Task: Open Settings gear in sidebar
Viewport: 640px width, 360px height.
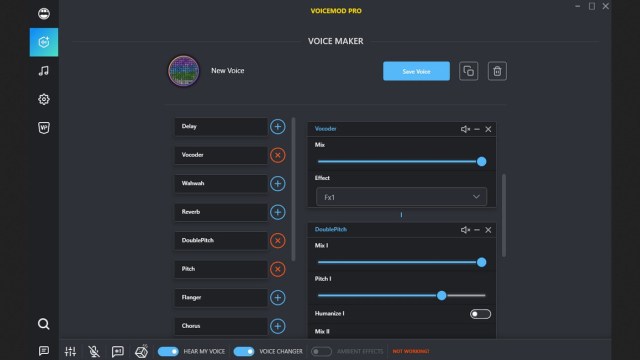Action: pyautogui.click(x=44, y=99)
